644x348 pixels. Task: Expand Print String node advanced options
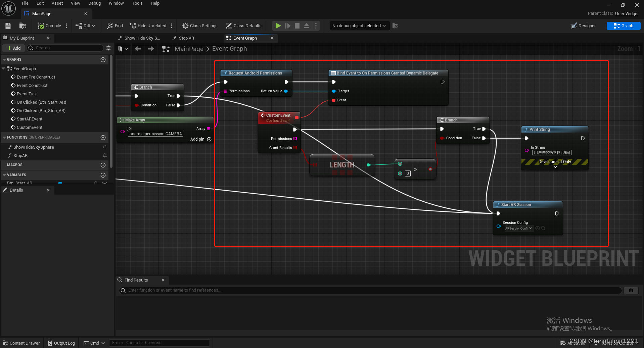point(555,167)
